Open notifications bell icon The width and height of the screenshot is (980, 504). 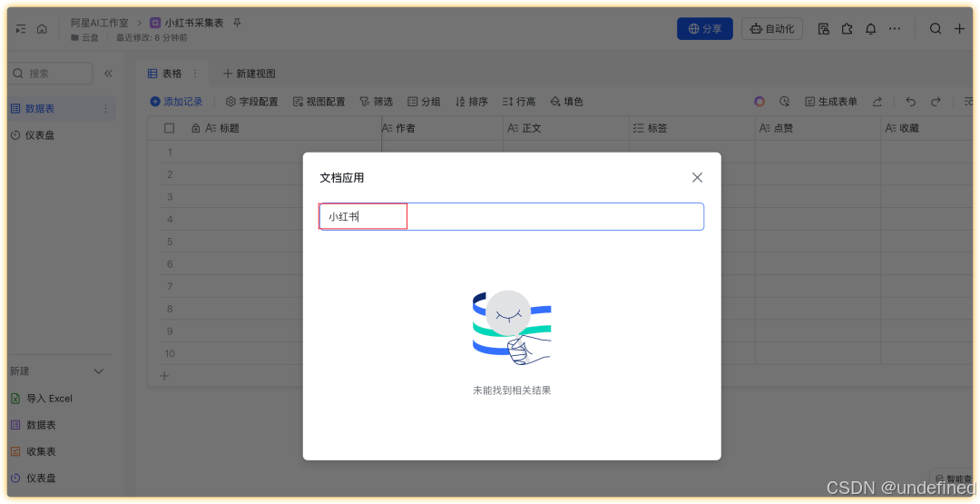pyautogui.click(x=870, y=29)
